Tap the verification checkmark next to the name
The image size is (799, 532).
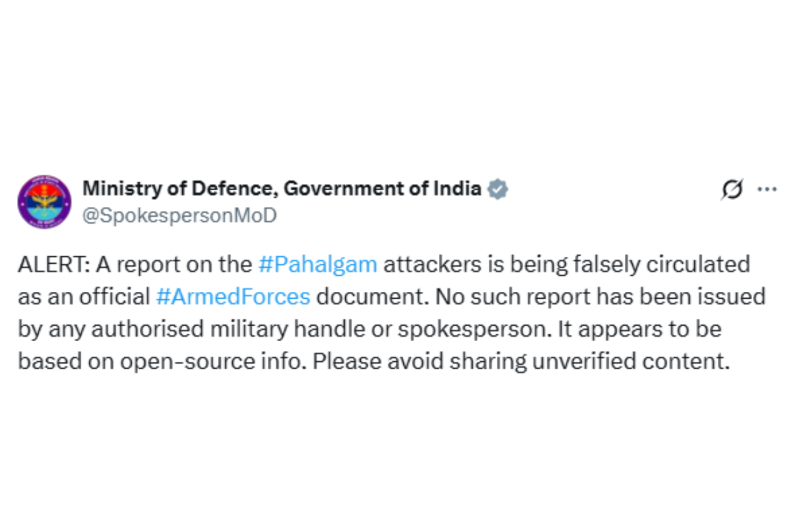coord(498,188)
